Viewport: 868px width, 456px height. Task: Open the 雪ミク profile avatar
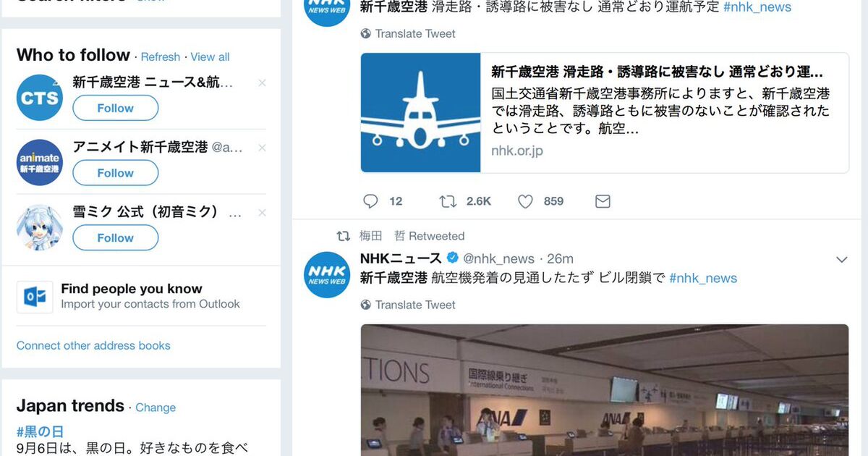40,227
